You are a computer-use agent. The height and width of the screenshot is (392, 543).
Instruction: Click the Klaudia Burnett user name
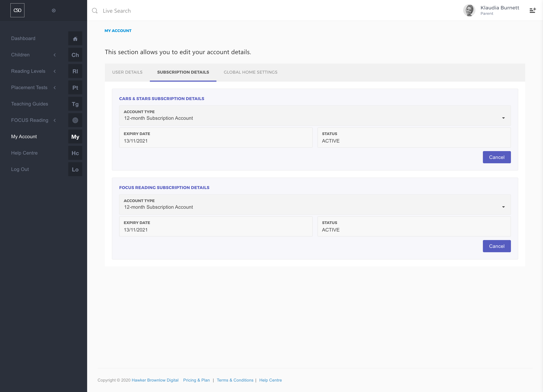pyautogui.click(x=500, y=8)
